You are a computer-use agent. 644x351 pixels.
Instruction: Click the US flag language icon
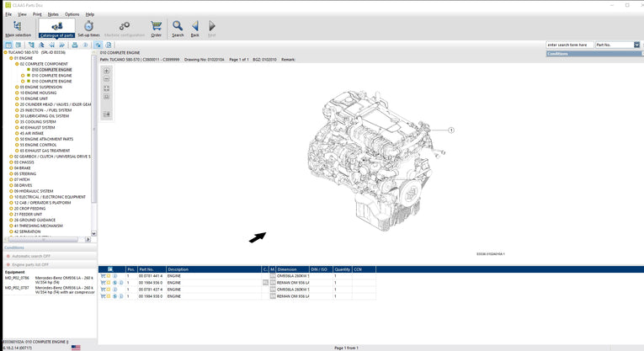coord(76,347)
